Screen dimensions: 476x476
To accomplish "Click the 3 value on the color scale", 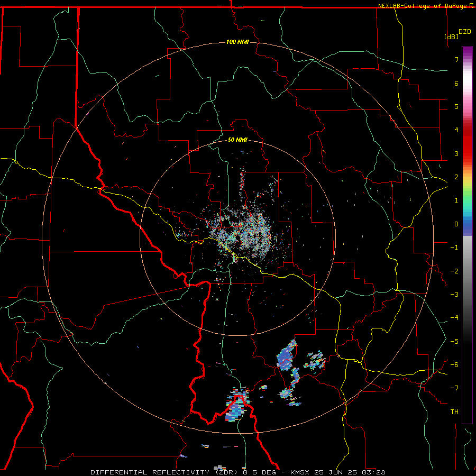I will 456,153.
